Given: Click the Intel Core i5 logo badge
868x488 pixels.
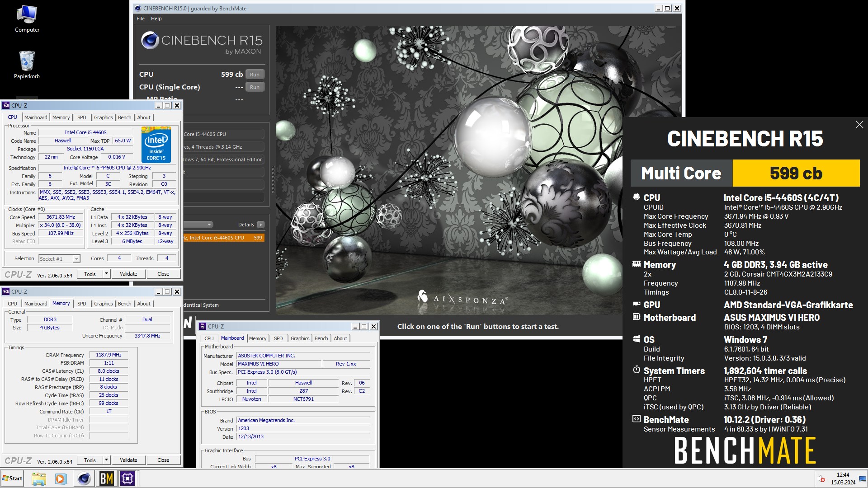Looking at the screenshot, I should [x=156, y=145].
